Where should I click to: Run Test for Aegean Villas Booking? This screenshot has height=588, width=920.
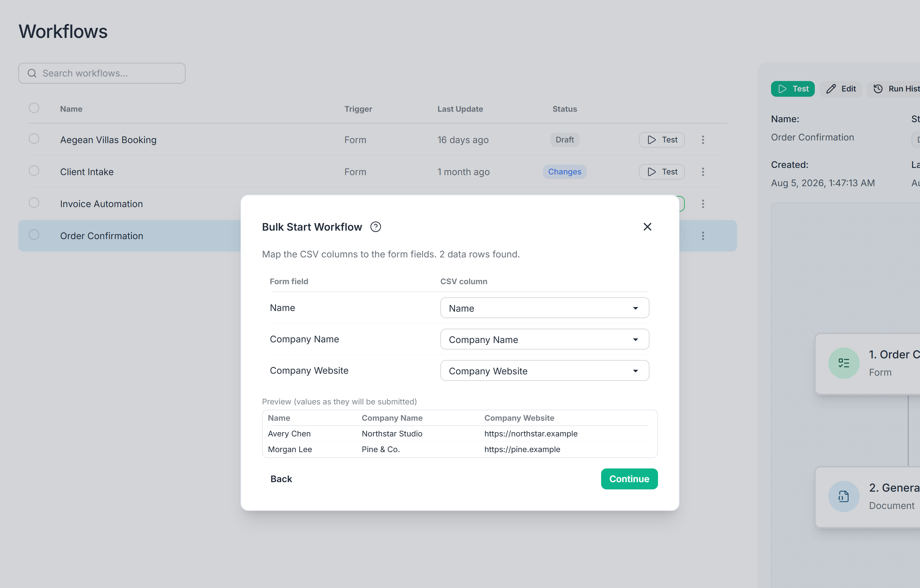[x=662, y=140]
